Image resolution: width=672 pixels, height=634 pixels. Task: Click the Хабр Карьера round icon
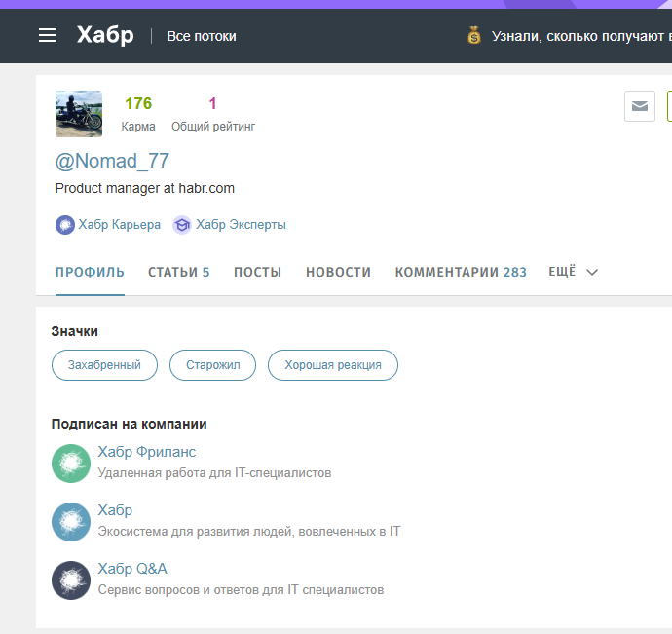tap(65, 225)
